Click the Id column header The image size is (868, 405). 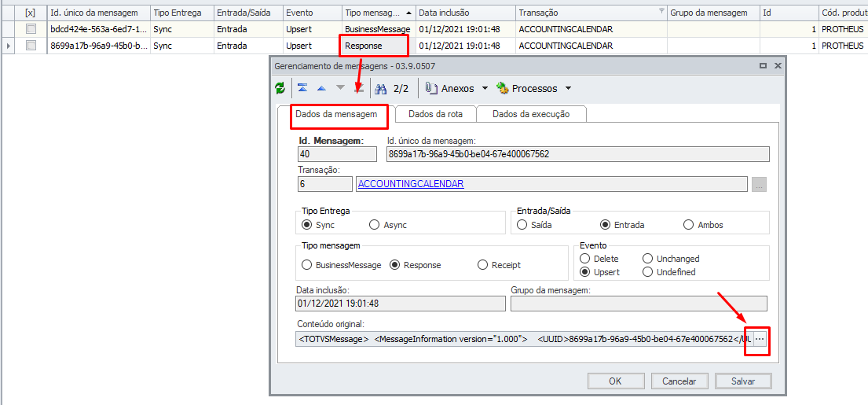point(789,13)
